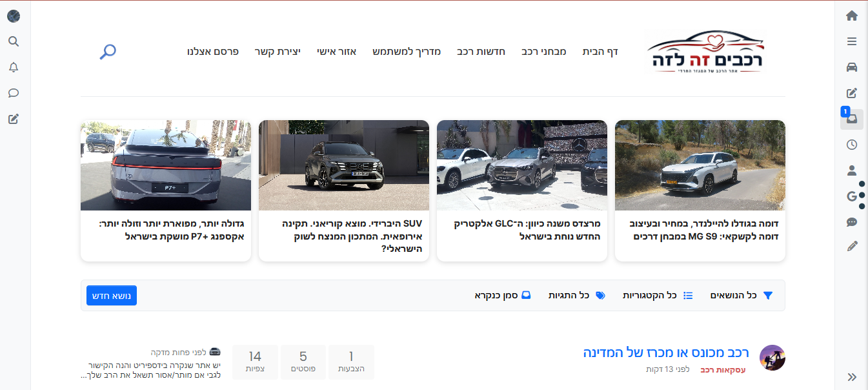
Task: Click the 14 צפיות stat box
Action: point(255,362)
